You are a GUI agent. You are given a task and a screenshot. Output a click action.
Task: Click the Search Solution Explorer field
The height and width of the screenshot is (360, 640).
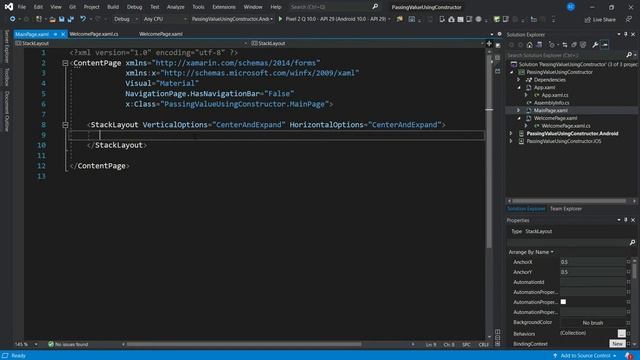pyautogui.click(x=566, y=55)
